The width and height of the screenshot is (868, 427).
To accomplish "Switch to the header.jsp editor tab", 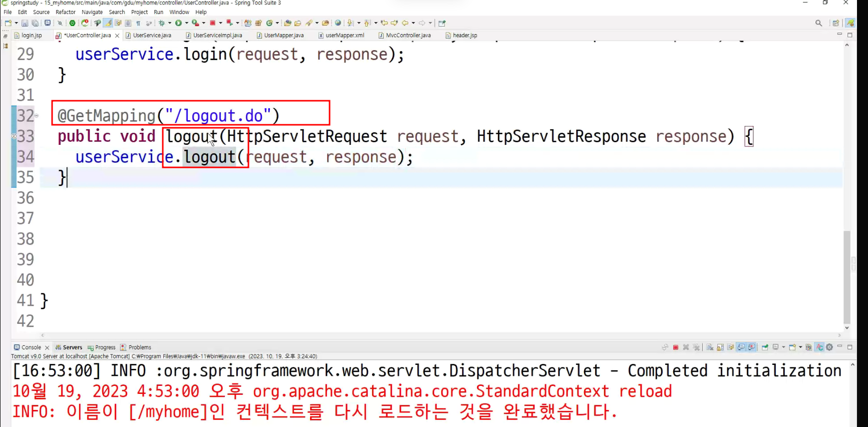I will click(461, 36).
